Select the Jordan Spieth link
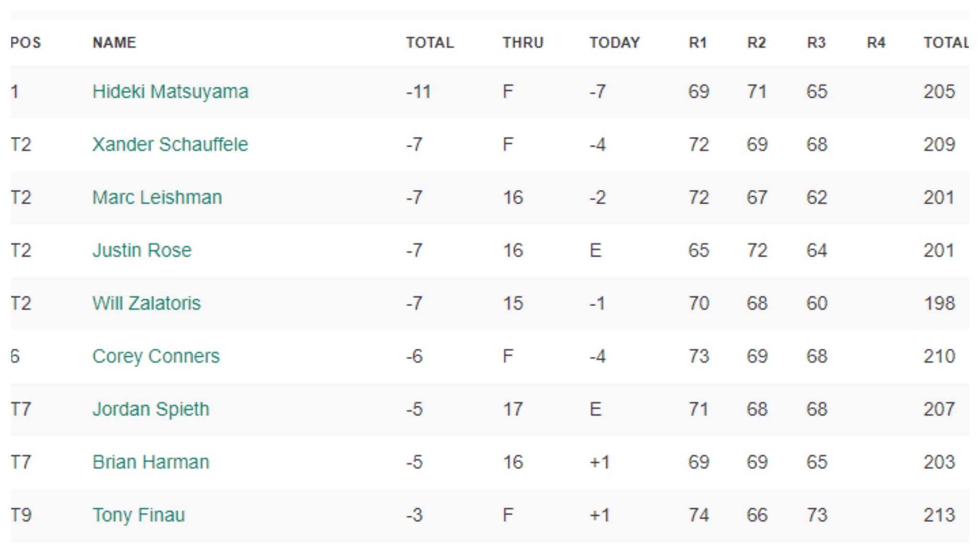The image size is (980, 553). (x=151, y=409)
